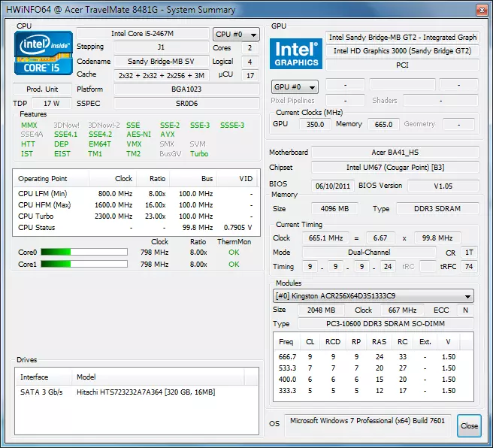
Task: Click the Chipset field Intel UM67
Action: point(395,167)
